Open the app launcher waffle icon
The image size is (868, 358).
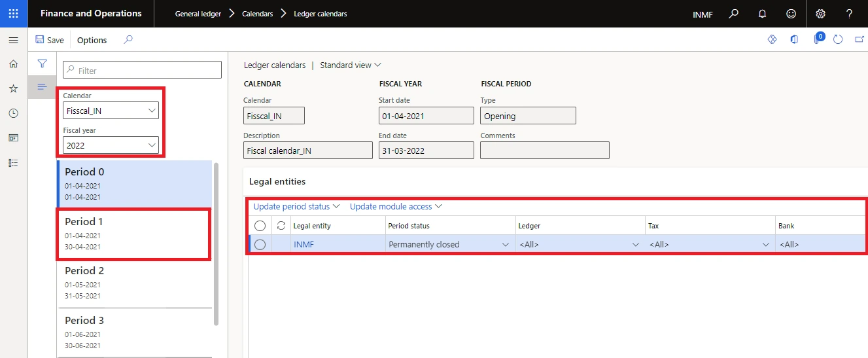(14, 13)
